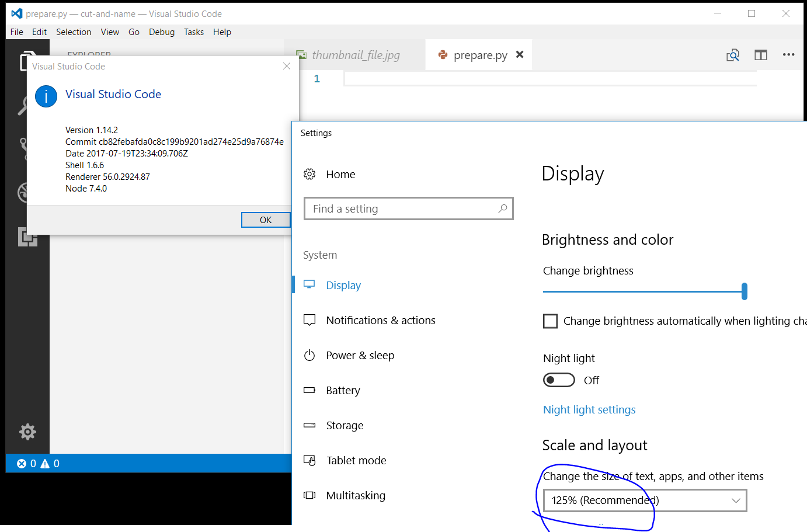Screen dimensions: 807x532
Task: Close the prepare.py editor tab
Action: click(x=520, y=54)
